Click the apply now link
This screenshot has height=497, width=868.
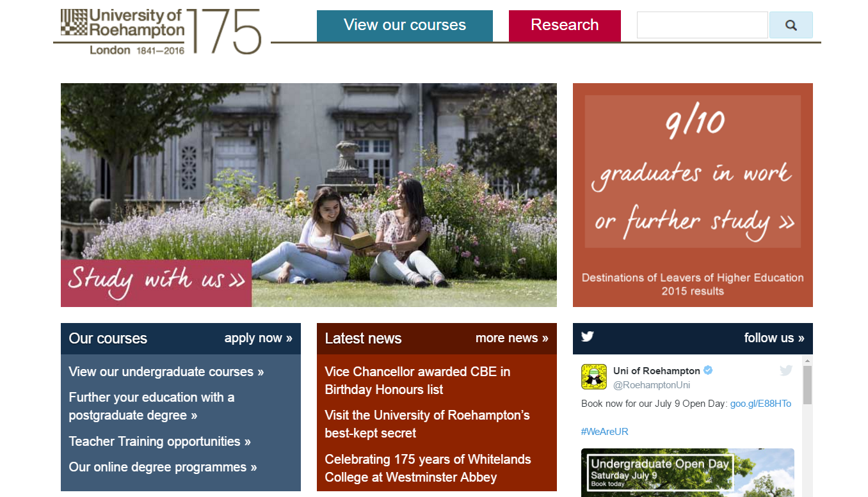pyautogui.click(x=258, y=338)
